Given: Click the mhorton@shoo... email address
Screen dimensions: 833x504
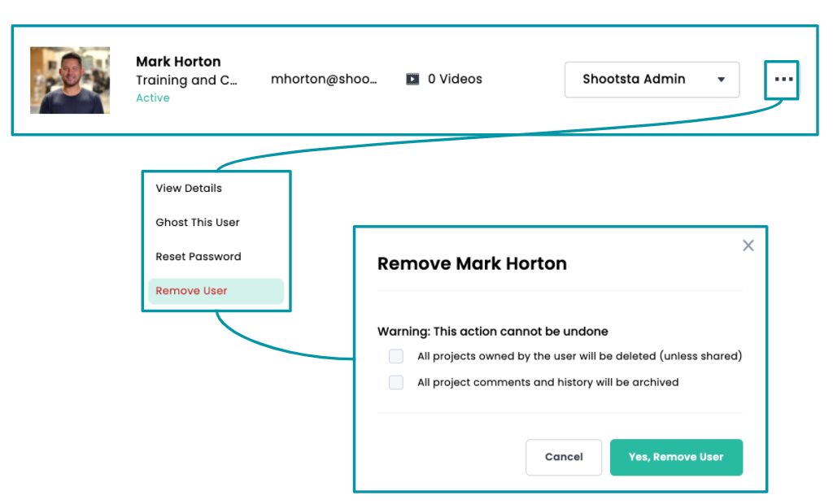Looking at the screenshot, I should [x=324, y=80].
